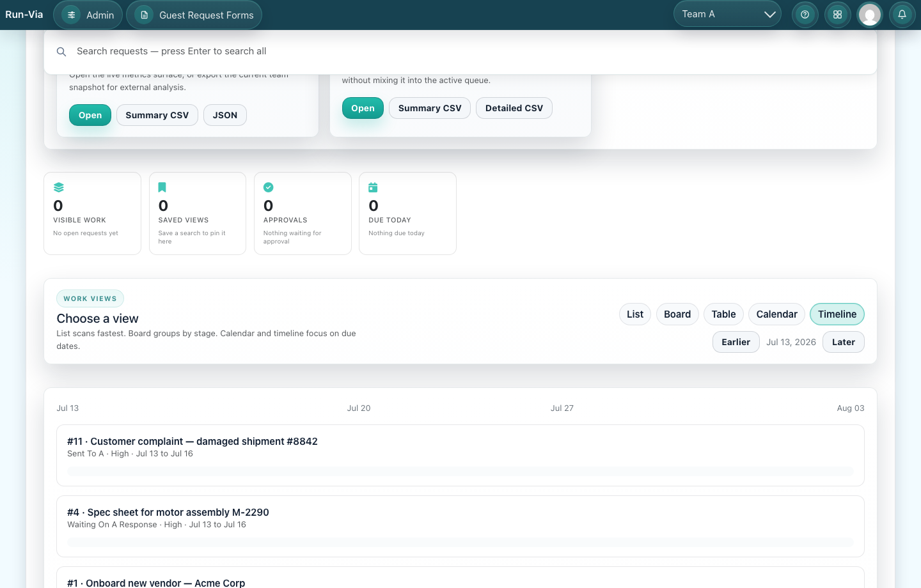Open request #4 Spec sheet for motor assembly
This screenshot has height=588, width=921.
[168, 512]
